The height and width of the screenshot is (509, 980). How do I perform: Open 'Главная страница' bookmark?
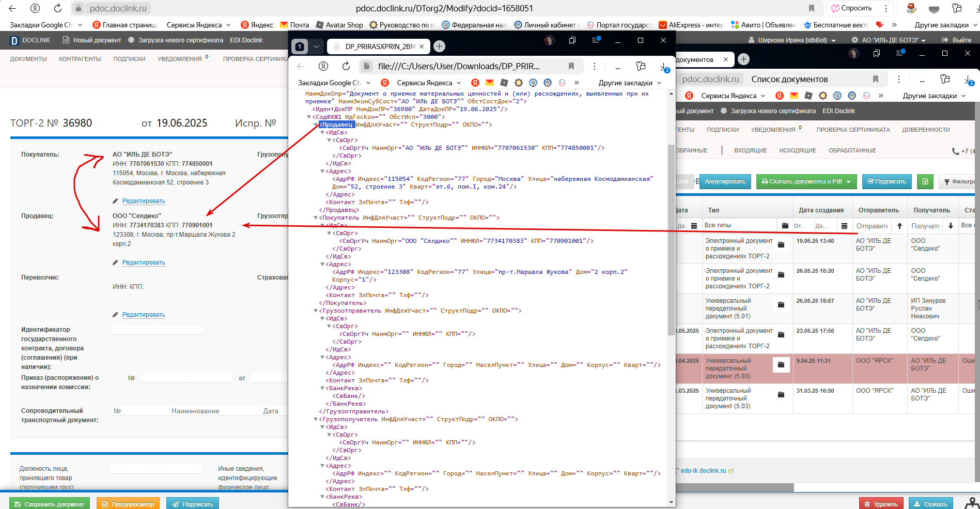click(125, 25)
